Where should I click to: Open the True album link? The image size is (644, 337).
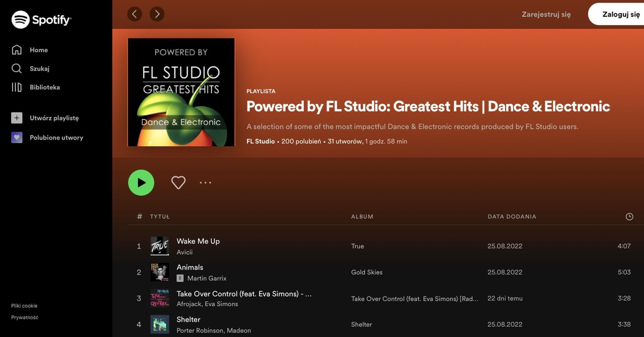pos(358,246)
